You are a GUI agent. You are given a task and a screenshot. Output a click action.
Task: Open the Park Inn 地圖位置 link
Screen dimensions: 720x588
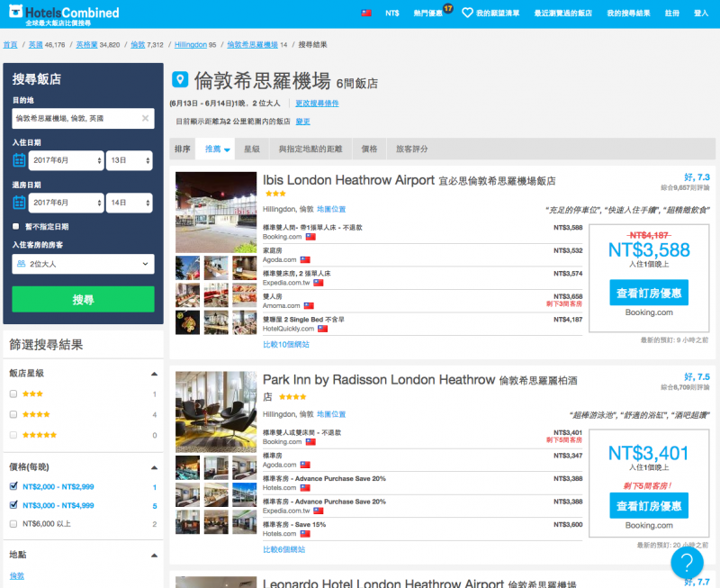point(331,414)
